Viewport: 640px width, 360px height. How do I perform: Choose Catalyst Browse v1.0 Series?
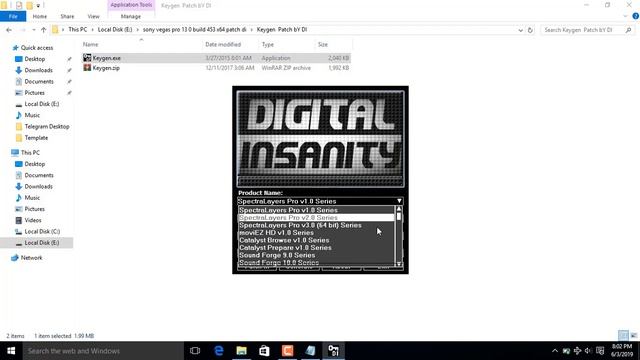[x=316, y=240]
